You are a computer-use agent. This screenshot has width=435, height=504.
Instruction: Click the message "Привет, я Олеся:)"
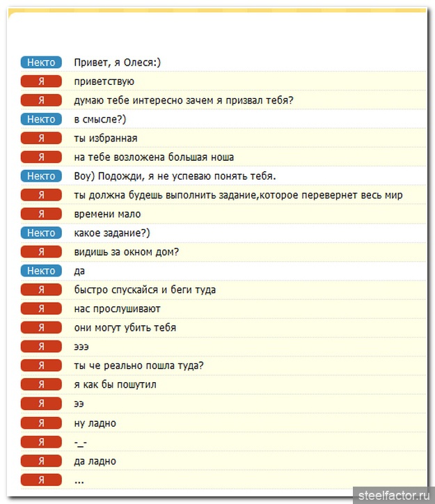tap(117, 63)
